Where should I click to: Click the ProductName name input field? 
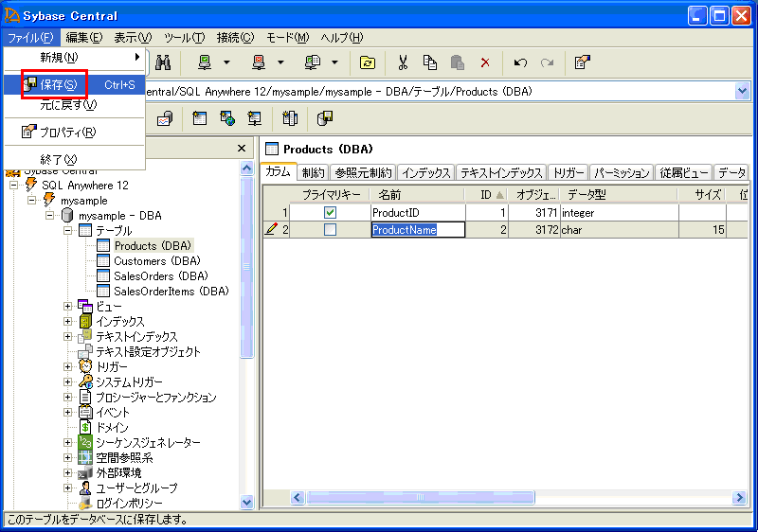point(417,230)
